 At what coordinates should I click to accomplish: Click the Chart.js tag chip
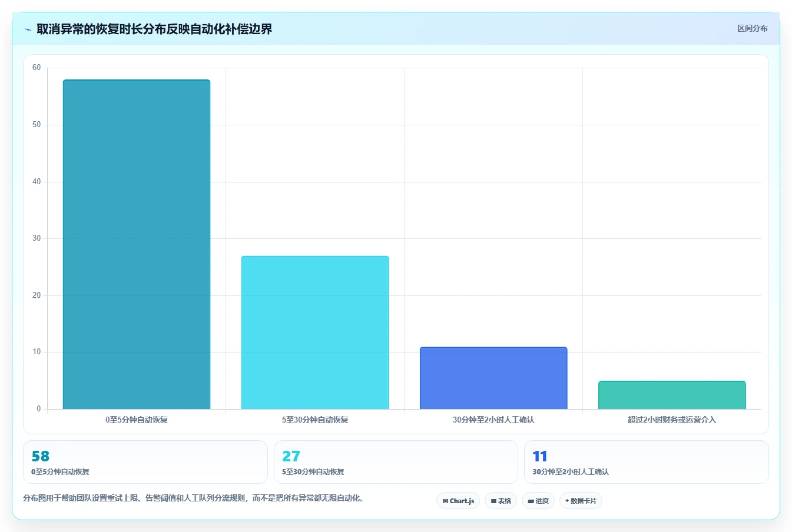pyautogui.click(x=458, y=501)
